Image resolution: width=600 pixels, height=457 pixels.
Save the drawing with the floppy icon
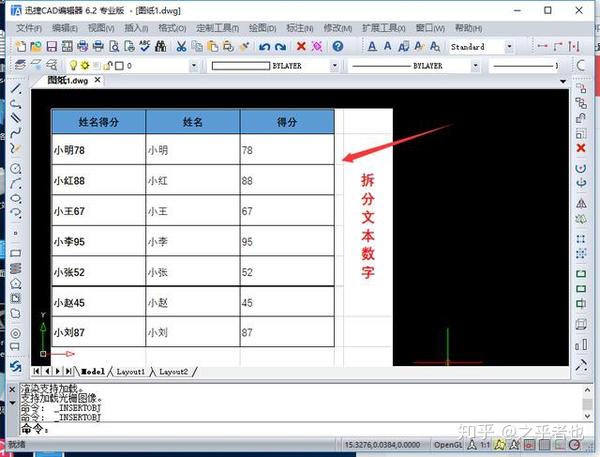52,46
